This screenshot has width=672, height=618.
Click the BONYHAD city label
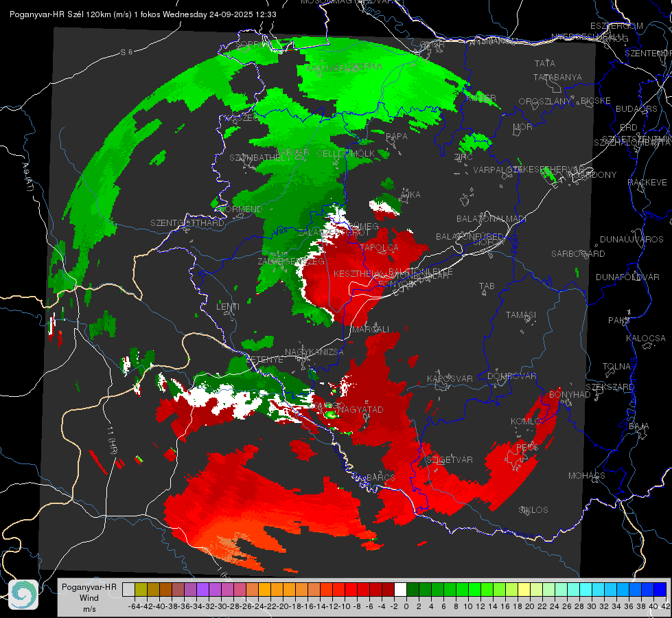click(x=570, y=395)
